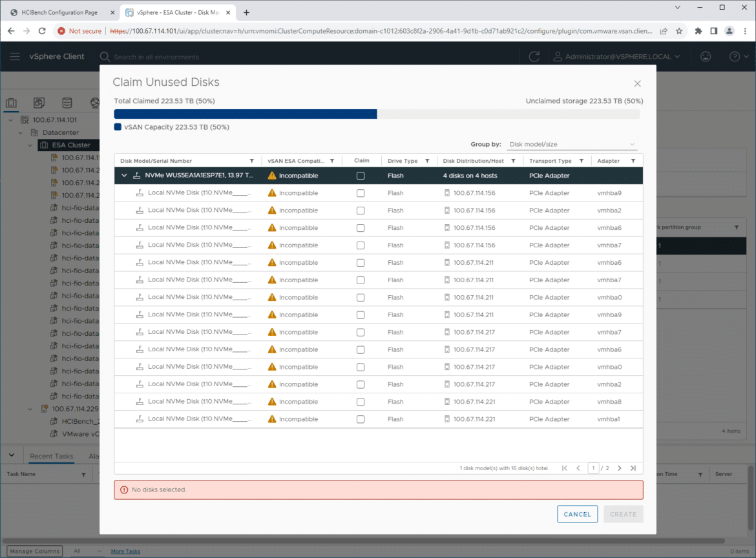
Task: Filter the vSAN ESA Compatible column
Action: click(331, 161)
